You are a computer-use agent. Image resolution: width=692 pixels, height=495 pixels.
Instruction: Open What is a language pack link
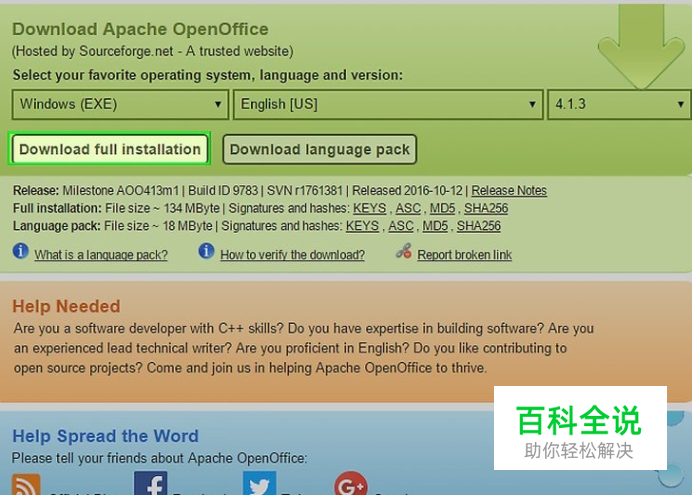click(x=101, y=255)
